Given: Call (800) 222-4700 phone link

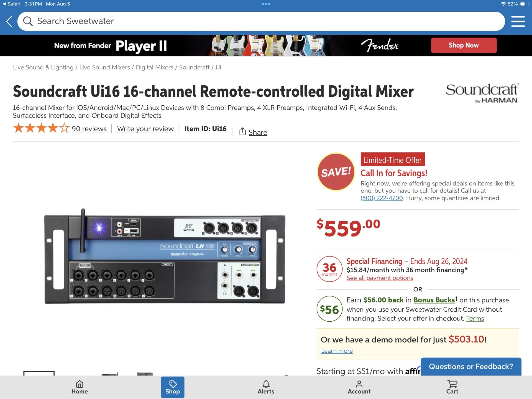Looking at the screenshot, I should click(382, 198).
